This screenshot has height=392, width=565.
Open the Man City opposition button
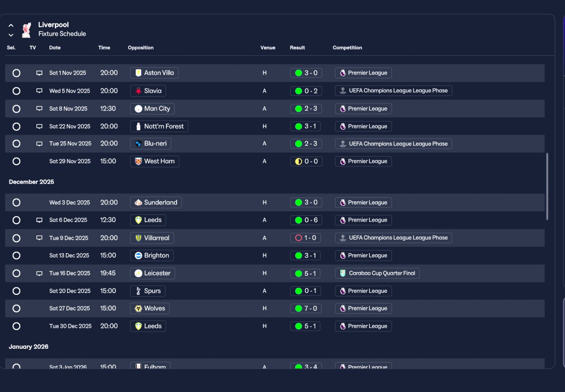coord(152,109)
